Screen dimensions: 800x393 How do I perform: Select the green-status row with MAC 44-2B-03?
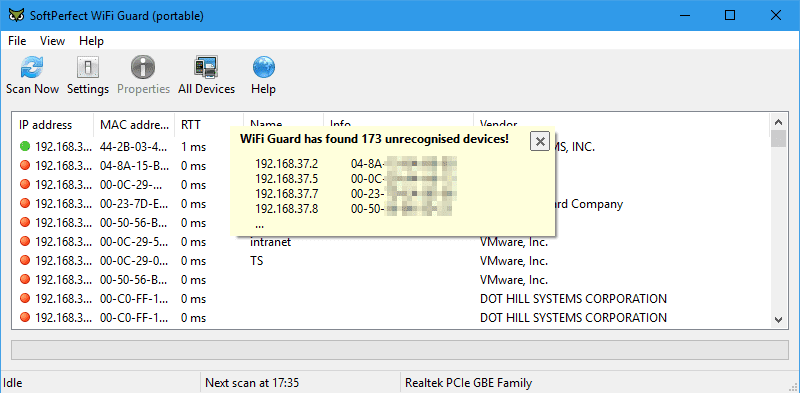(391, 147)
